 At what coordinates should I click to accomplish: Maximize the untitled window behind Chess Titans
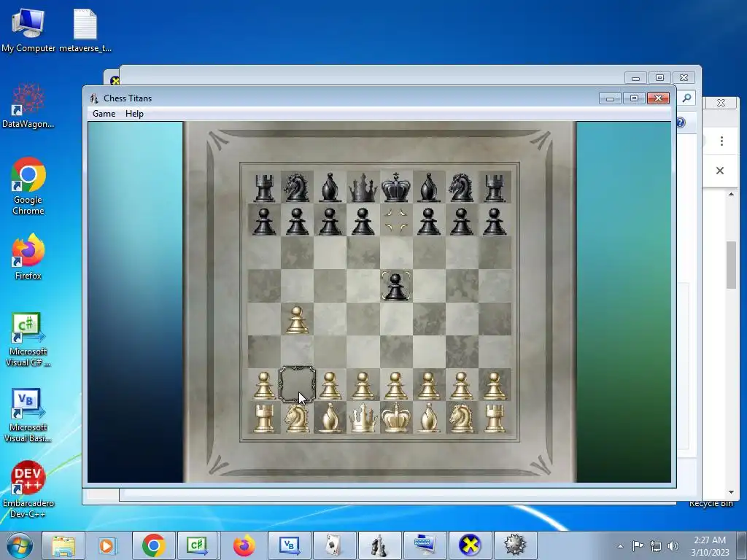(659, 77)
